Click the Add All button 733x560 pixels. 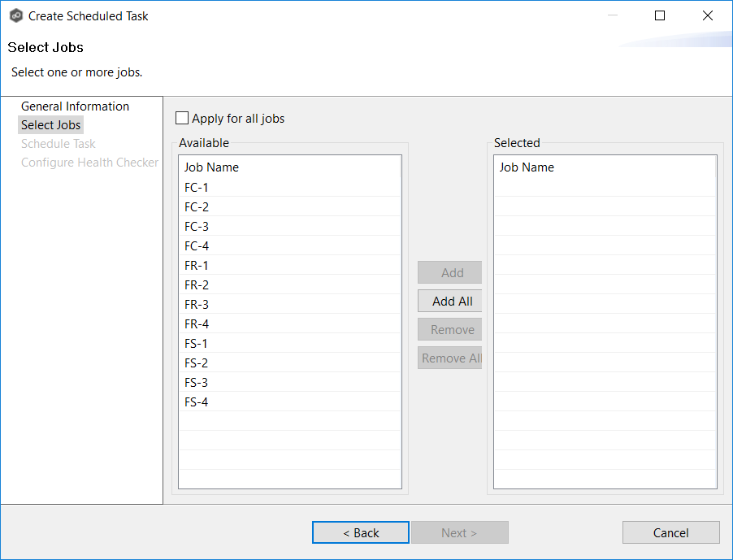tap(449, 301)
